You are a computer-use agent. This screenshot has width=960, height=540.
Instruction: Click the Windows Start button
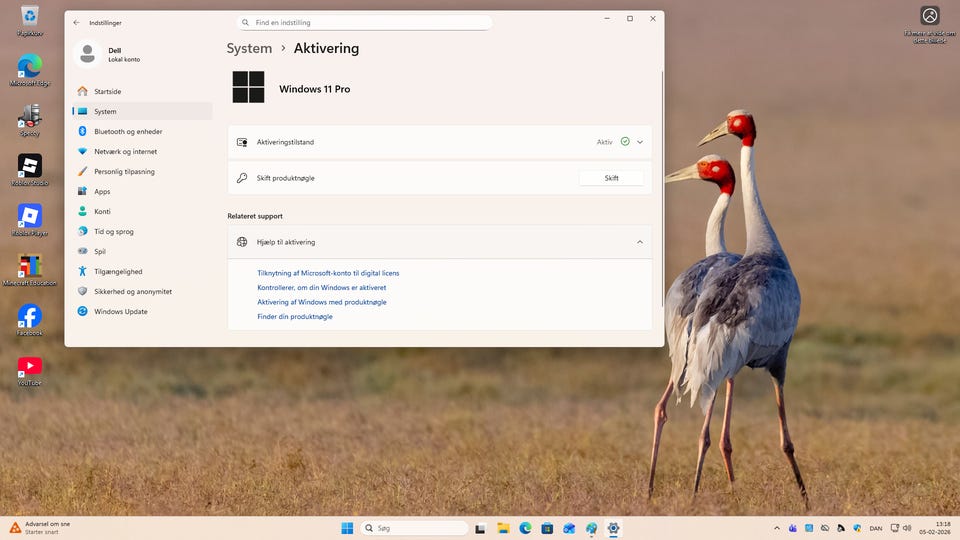[347, 528]
